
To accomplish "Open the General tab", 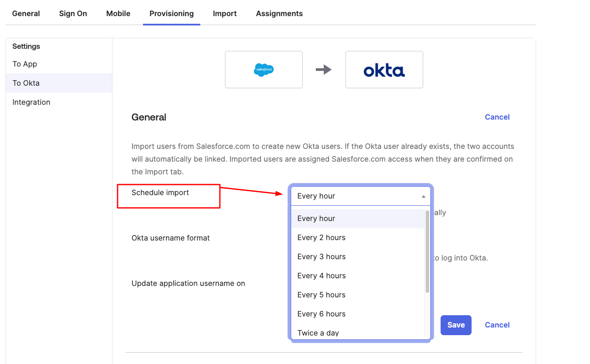I will pyautogui.click(x=26, y=14).
